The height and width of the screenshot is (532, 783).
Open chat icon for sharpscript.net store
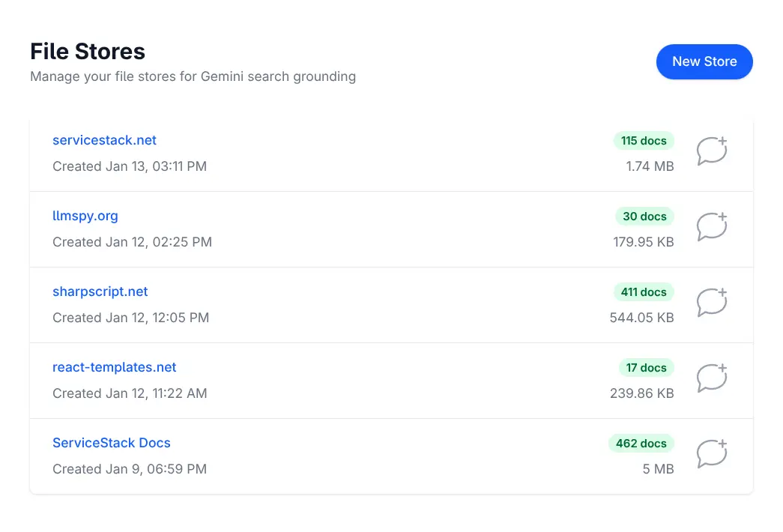click(712, 302)
